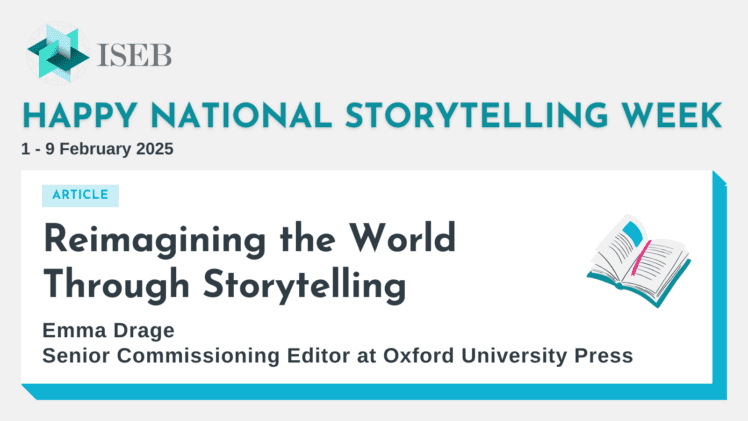This screenshot has height=421, width=748.
Task: Click the ISEB geometric logo icon
Action: click(x=58, y=53)
